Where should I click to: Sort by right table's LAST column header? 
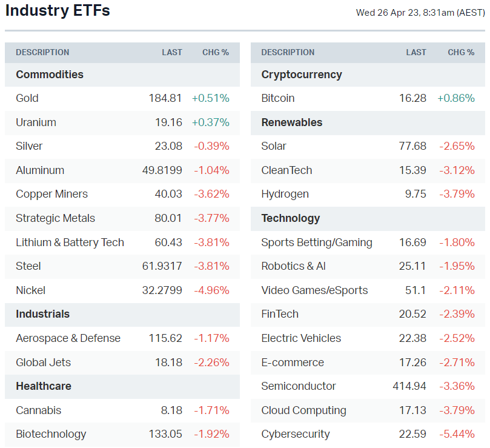[416, 52]
